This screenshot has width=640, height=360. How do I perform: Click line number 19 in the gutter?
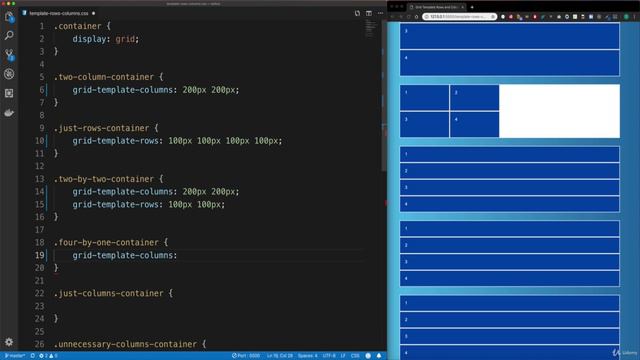pyautogui.click(x=39, y=256)
